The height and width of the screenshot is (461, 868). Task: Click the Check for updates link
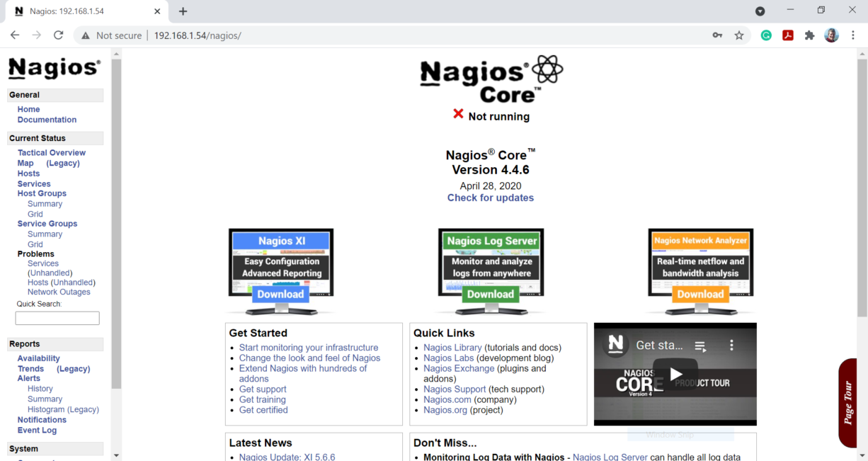(x=490, y=198)
